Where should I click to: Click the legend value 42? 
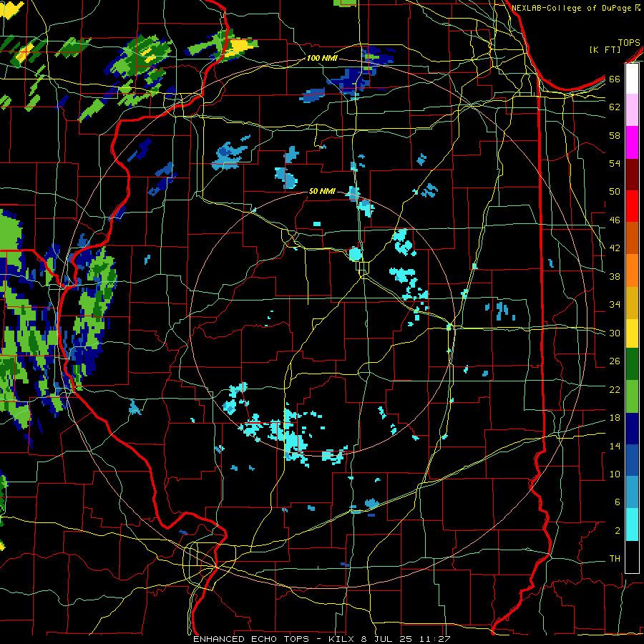pyautogui.click(x=615, y=248)
